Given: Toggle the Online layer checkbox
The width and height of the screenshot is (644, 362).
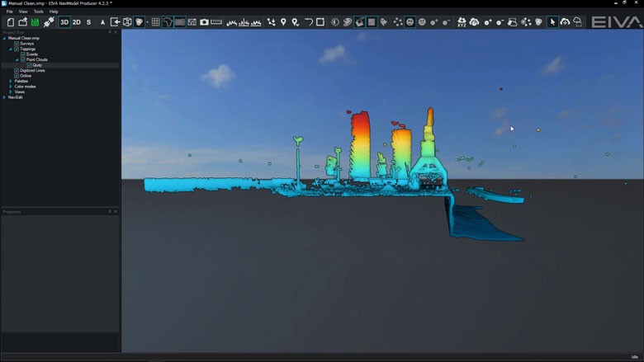Looking at the screenshot, I should [x=17, y=75].
